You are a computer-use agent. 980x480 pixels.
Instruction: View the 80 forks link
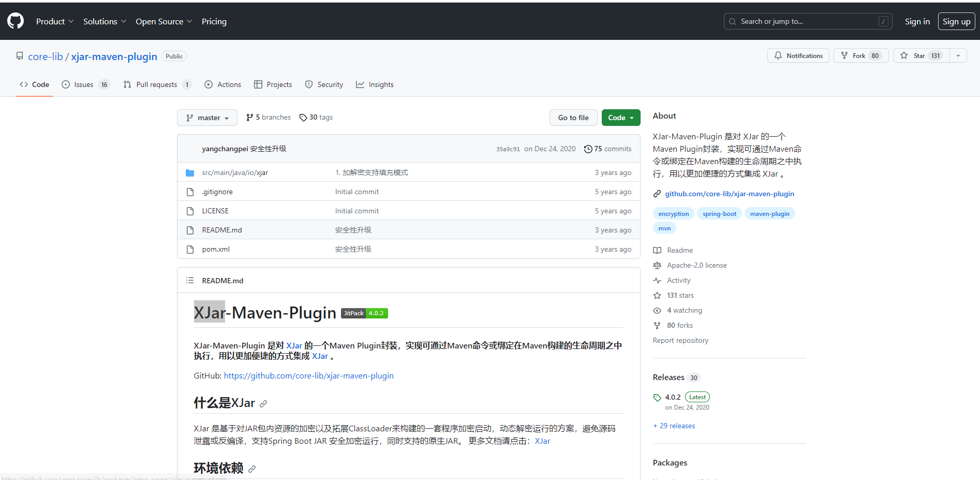pos(673,325)
